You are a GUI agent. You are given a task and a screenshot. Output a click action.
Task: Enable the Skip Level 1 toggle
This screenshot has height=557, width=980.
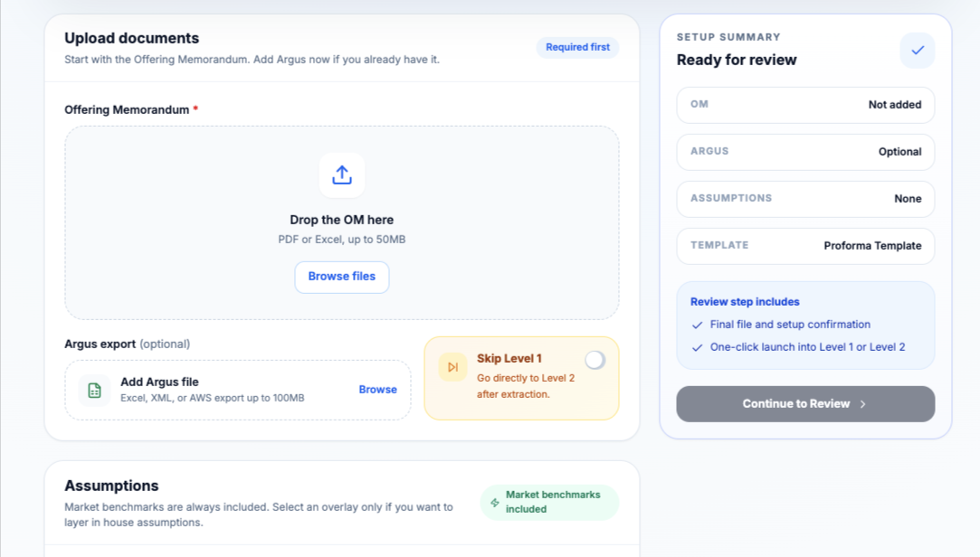tap(595, 360)
